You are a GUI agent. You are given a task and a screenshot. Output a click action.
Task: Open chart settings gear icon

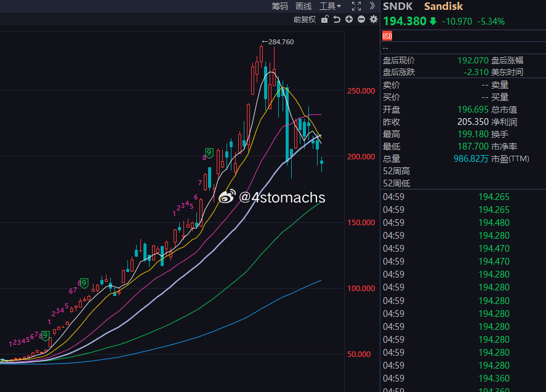coord(374,20)
